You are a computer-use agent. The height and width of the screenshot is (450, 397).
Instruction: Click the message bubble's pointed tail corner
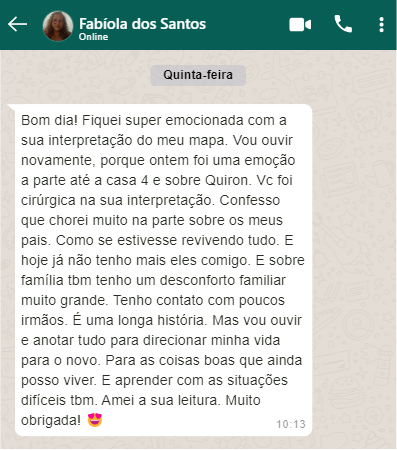(x=11, y=107)
